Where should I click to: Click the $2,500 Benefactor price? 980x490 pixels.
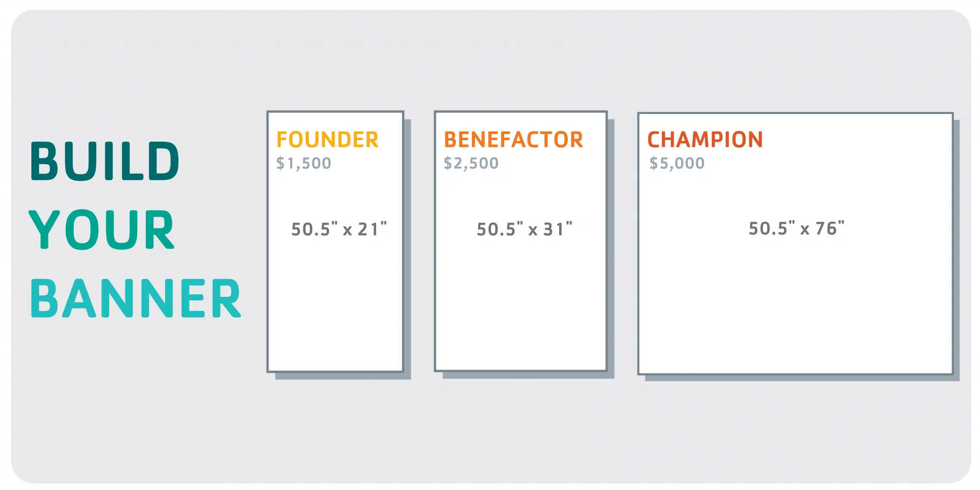tap(471, 163)
